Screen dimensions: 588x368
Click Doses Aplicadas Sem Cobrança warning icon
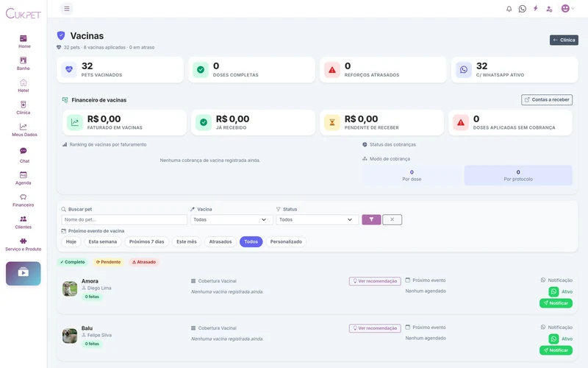[x=461, y=122]
